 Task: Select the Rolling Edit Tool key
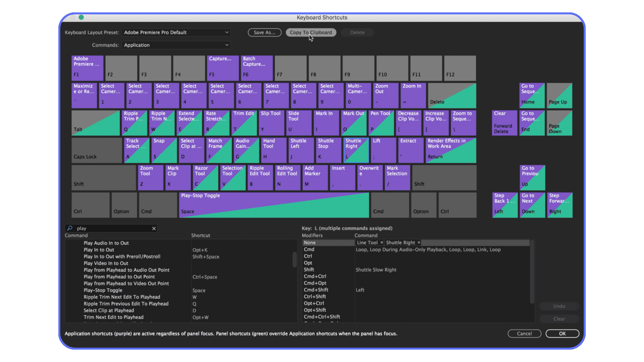coord(287,177)
